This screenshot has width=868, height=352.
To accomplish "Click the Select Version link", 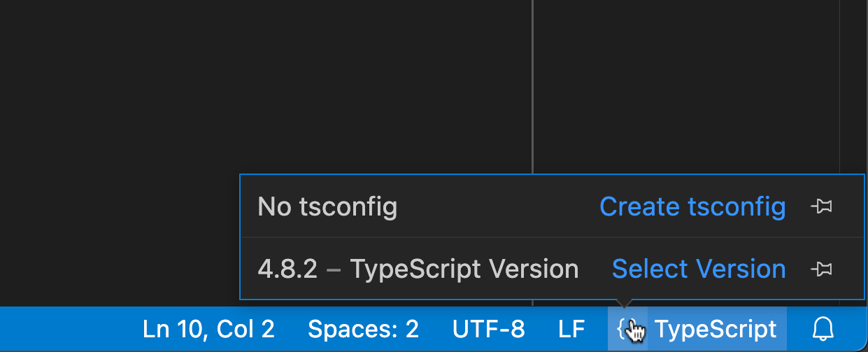I will [699, 269].
